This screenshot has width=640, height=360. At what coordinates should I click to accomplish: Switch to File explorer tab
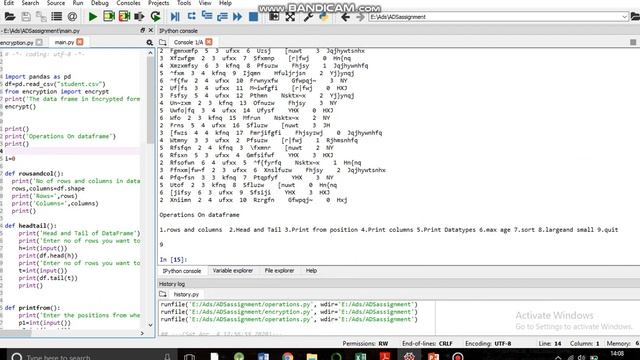[279, 271]
